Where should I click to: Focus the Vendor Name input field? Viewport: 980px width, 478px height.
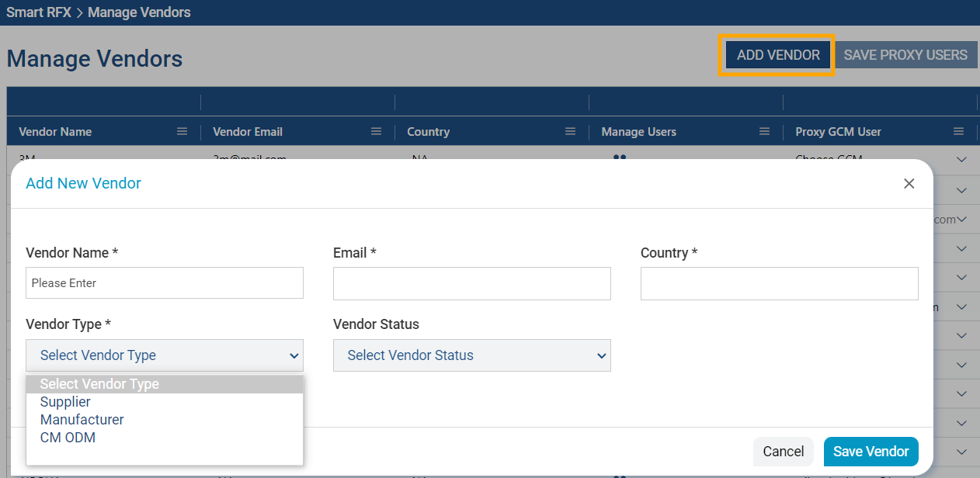(164, 283)
